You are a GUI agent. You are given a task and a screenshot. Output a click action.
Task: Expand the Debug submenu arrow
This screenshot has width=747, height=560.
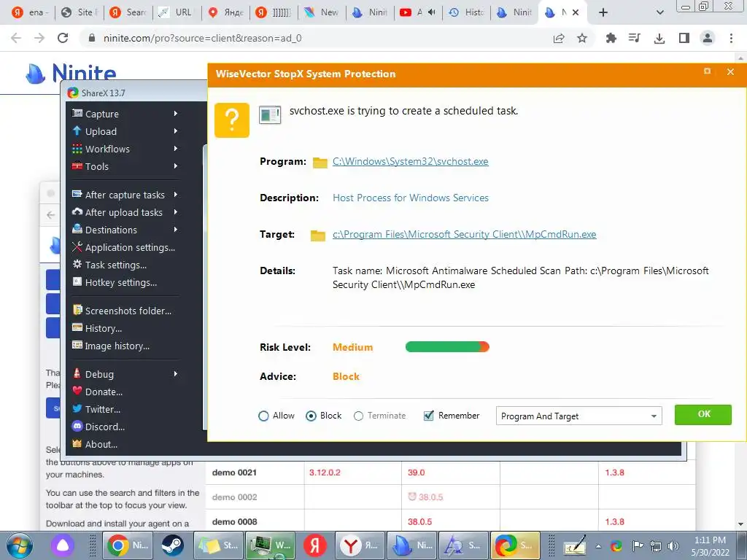tap(176, 374)
